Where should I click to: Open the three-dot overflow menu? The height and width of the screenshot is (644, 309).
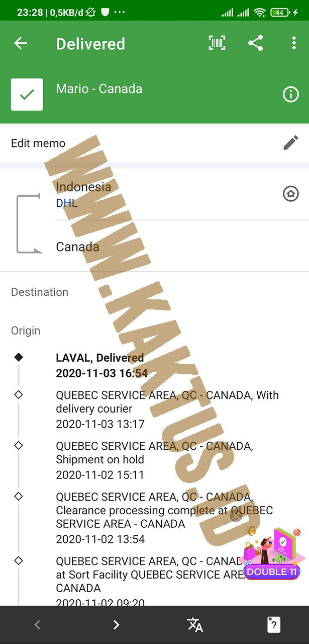click(x=294, y=43)
